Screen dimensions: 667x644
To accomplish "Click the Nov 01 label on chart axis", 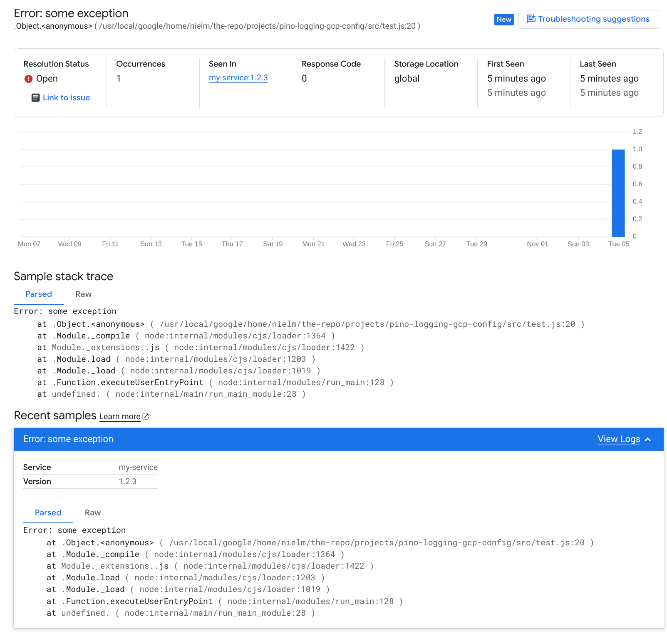I will point(538,244).
